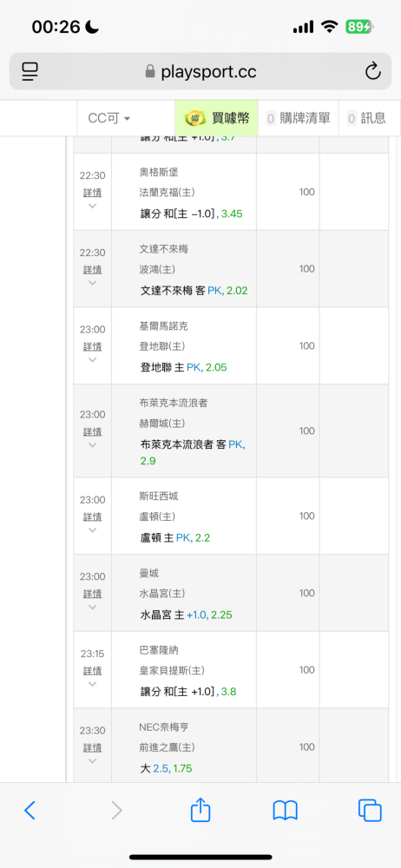Open Safari bookmarks book icon
The image size is (401, 868).
point(286,811)
